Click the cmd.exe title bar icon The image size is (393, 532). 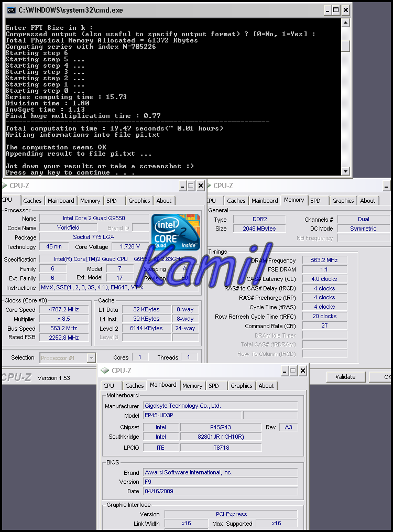[x=11, y=10]
